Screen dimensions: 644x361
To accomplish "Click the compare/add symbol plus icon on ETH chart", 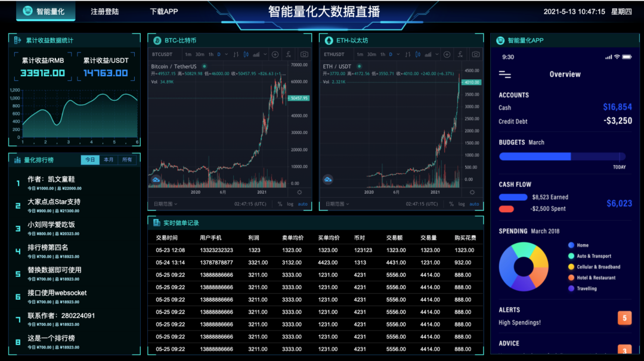I will coord(447,54).
